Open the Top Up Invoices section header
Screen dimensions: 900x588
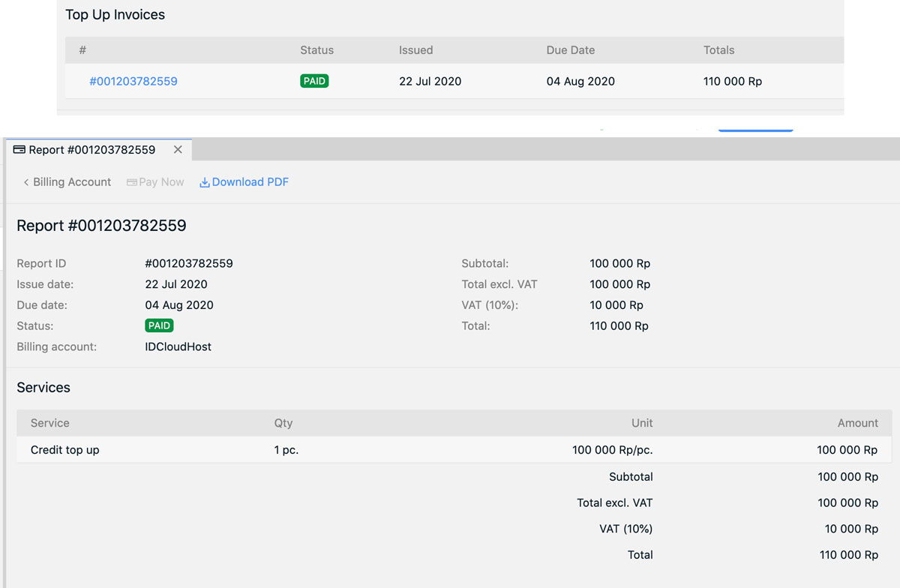pos(115,14)
